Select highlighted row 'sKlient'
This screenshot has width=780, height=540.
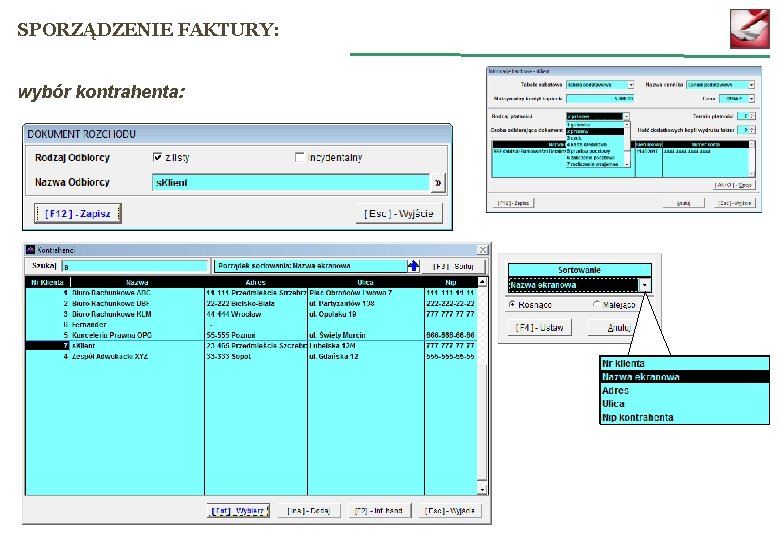(251, 346)
